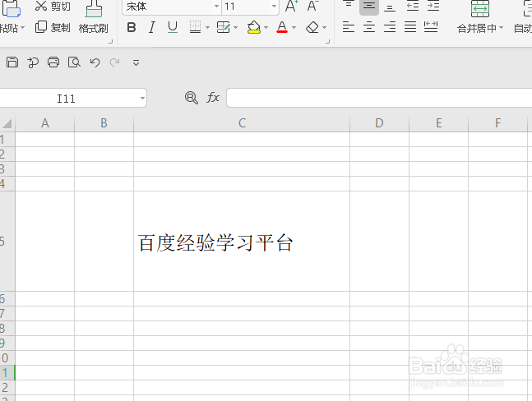Open Print Preview icon
Viewport: 532px width, 401px height.
tap(74, 62)
